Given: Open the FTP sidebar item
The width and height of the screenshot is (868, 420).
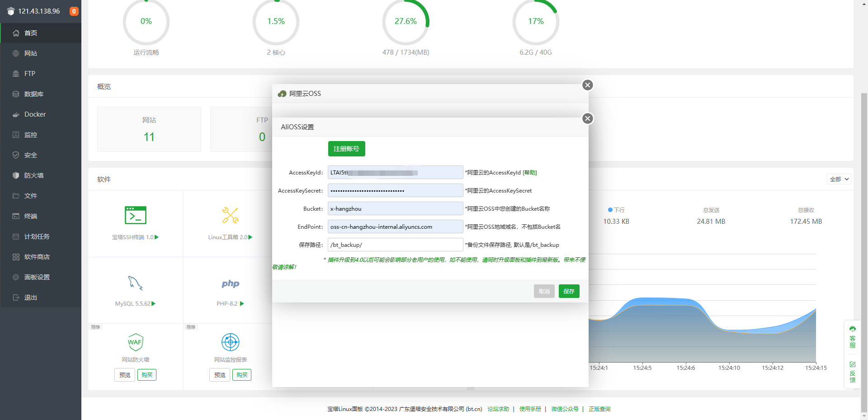Looking at the screenshot, I should 41,74.
